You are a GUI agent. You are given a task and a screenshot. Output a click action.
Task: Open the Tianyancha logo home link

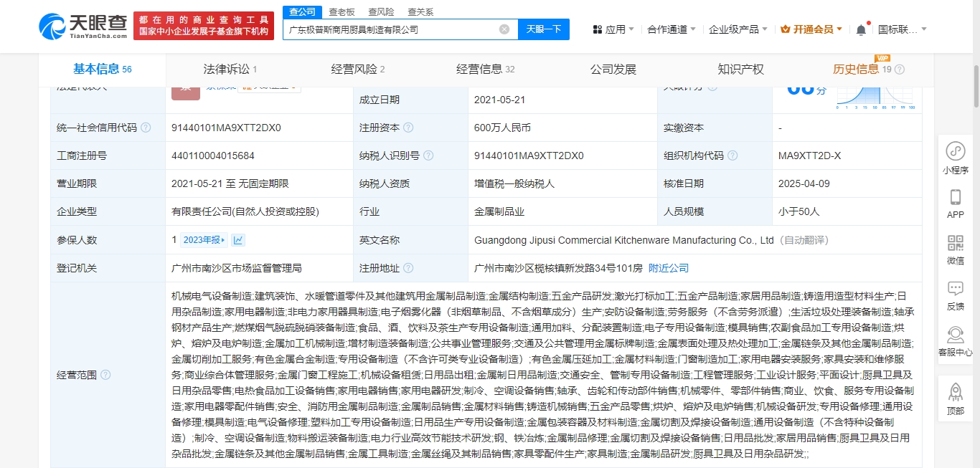click(83, 26)
